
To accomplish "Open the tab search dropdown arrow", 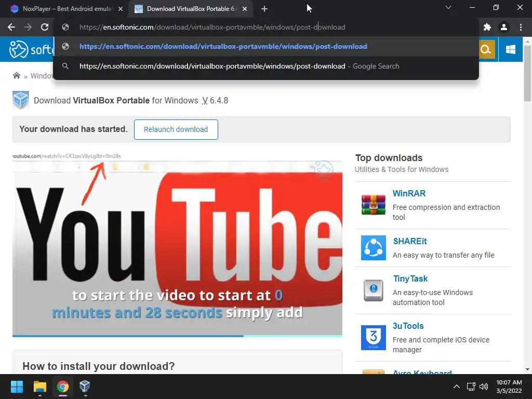I will 448,7.
